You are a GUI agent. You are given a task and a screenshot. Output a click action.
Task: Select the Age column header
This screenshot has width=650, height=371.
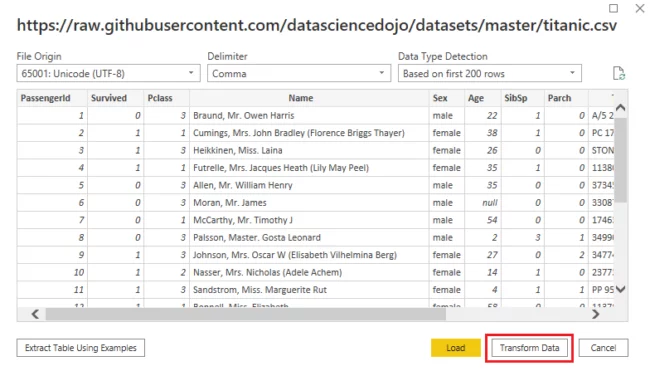click(x=483, y=98)
